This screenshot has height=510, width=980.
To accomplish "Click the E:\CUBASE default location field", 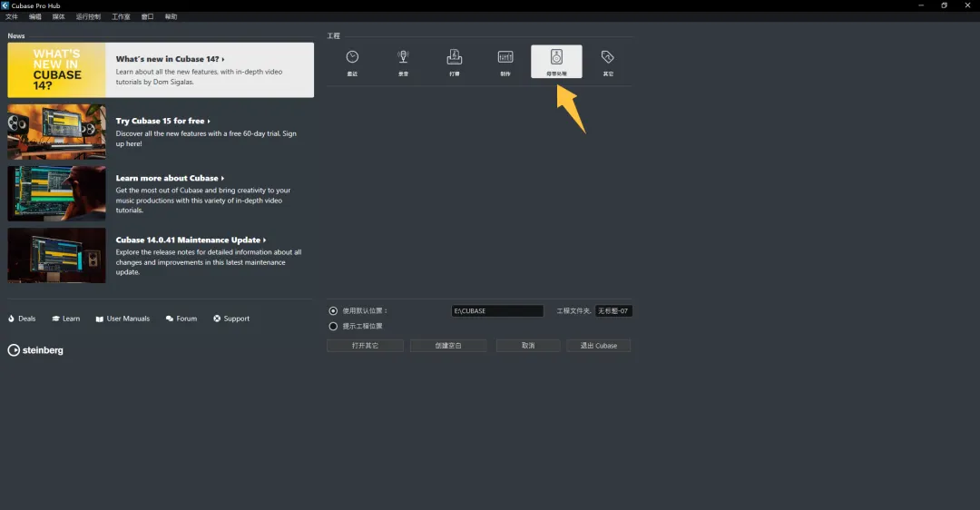I will pyautogui.click(x=497, y=310).
